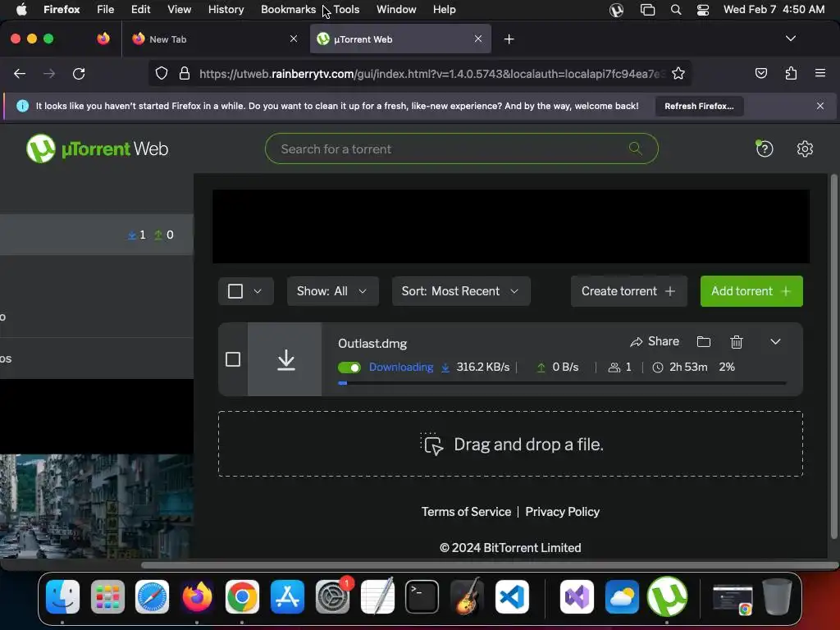Open the Show: All filter dropdown

pyautogui.click(x=333, y=291)
